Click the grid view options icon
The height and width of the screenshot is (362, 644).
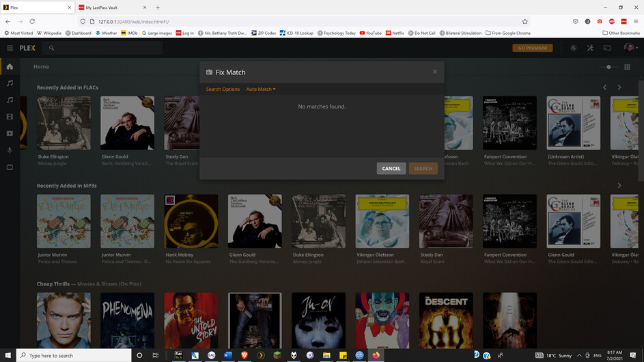point(627,67)
